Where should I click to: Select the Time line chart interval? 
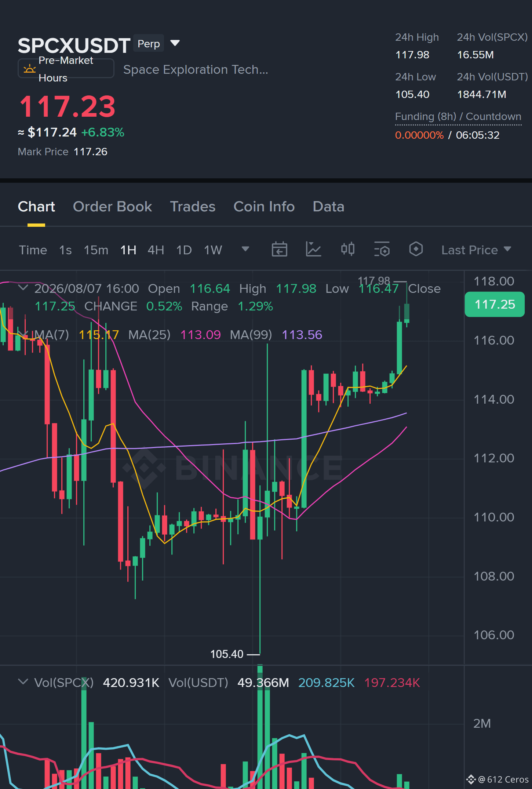click(x=33, y=250)
